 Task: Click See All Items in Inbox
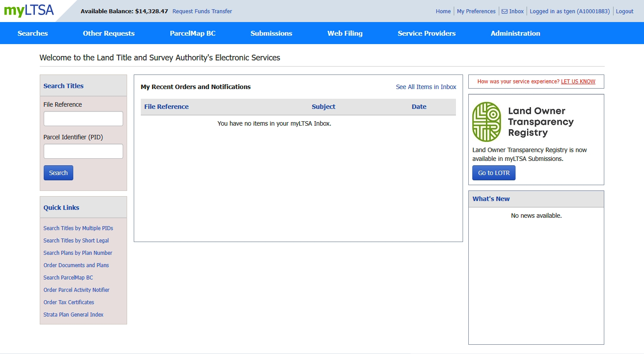coord(426,87)
